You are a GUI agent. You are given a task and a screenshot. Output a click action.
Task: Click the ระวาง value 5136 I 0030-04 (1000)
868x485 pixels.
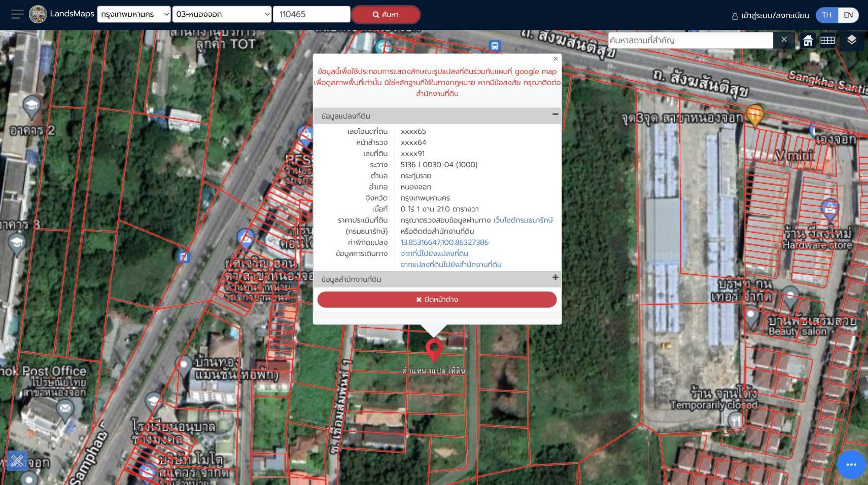(439, 165)
